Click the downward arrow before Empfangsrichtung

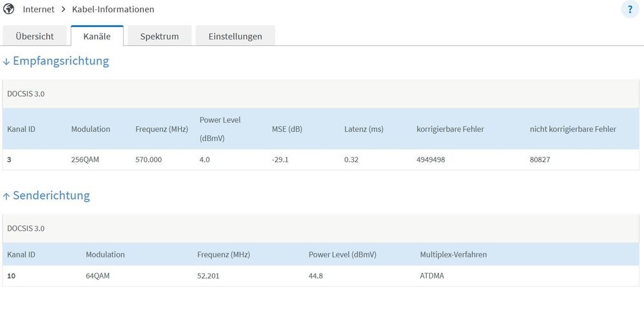[x=6, y=62]
